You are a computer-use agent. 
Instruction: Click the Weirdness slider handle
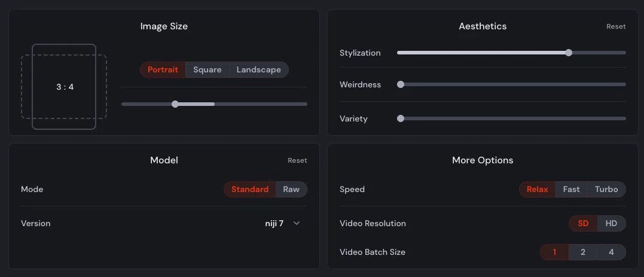point(401,84)
